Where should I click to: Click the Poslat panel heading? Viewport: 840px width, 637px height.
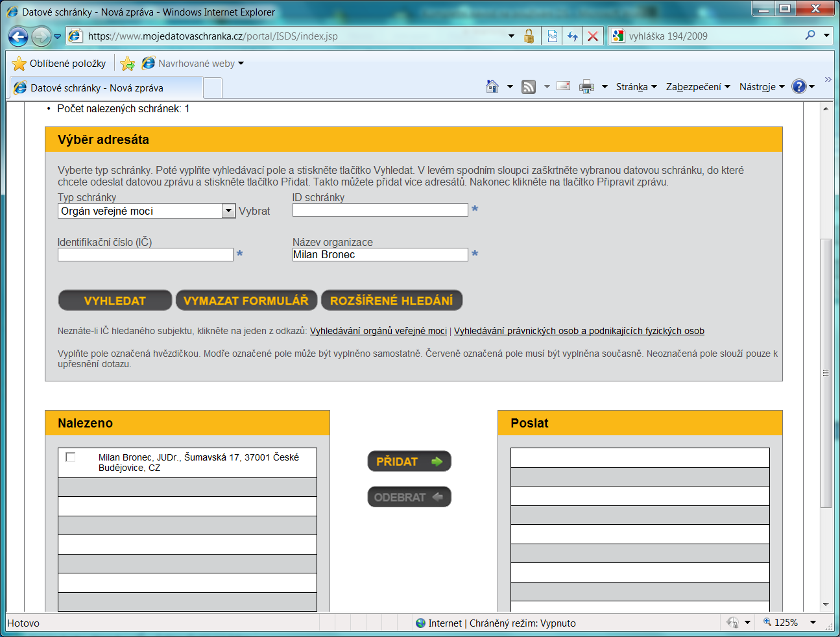point(529,423)
